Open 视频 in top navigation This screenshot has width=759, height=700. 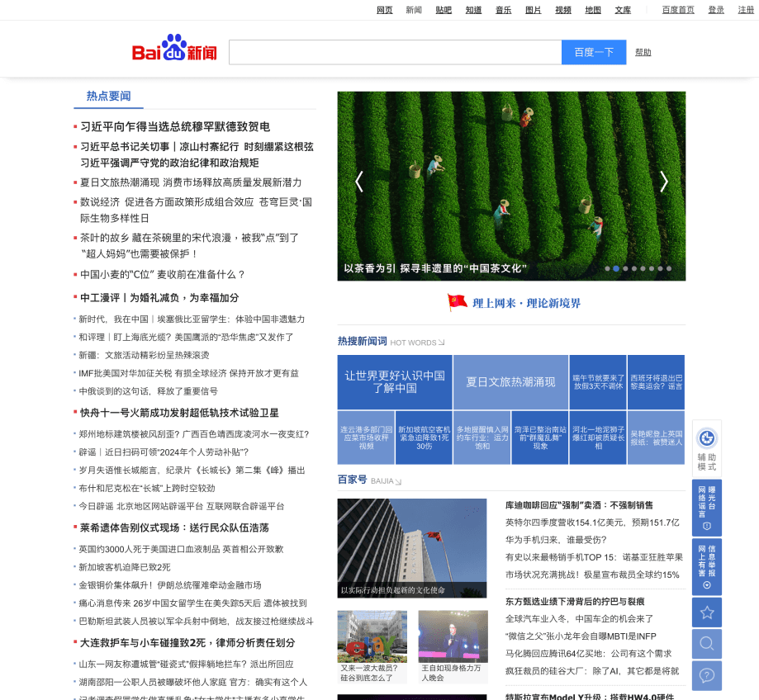click(x=563, y=10)
